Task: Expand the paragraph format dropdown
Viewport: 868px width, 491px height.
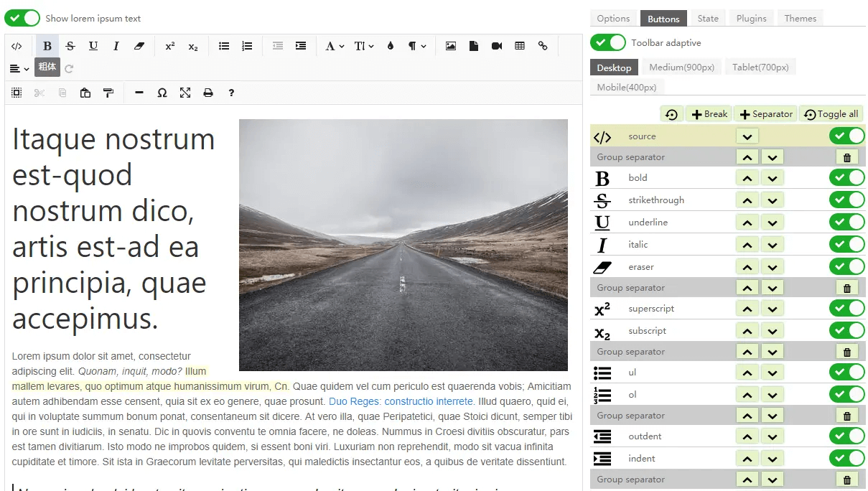Action: coord(417,46)
